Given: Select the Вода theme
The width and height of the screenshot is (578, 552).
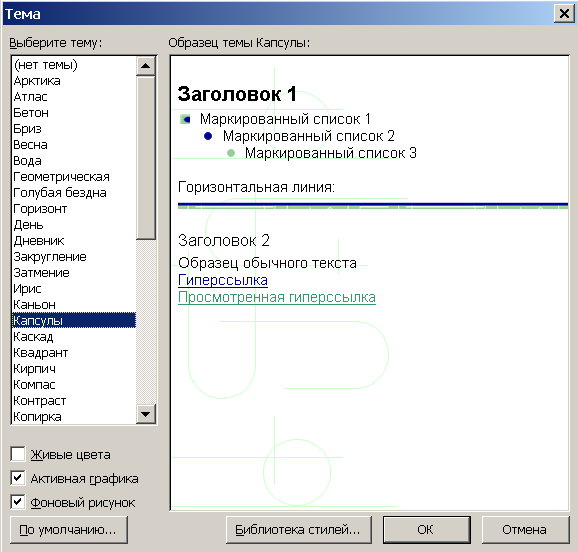Looking at the screenshot, I should [x=74, y=161].
